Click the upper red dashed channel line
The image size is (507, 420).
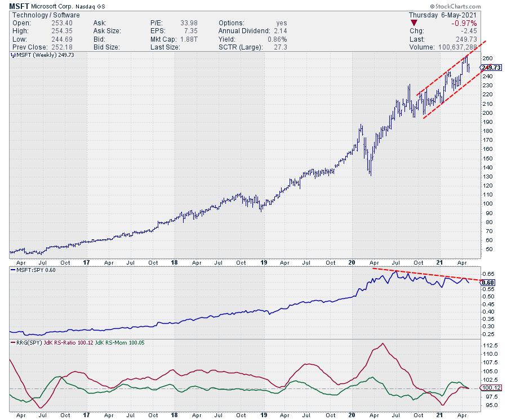(x=451, y=68)
